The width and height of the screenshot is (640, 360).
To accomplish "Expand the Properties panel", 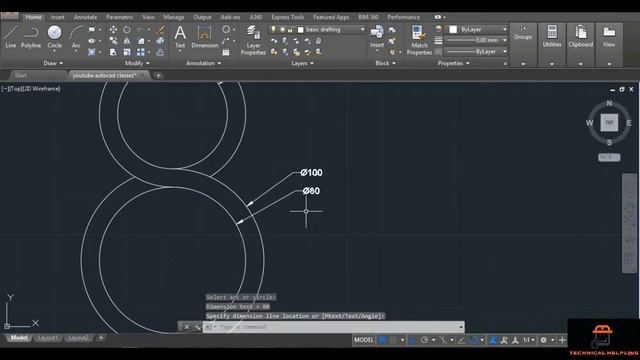I will pyautogui.click(x=453, y=63).
